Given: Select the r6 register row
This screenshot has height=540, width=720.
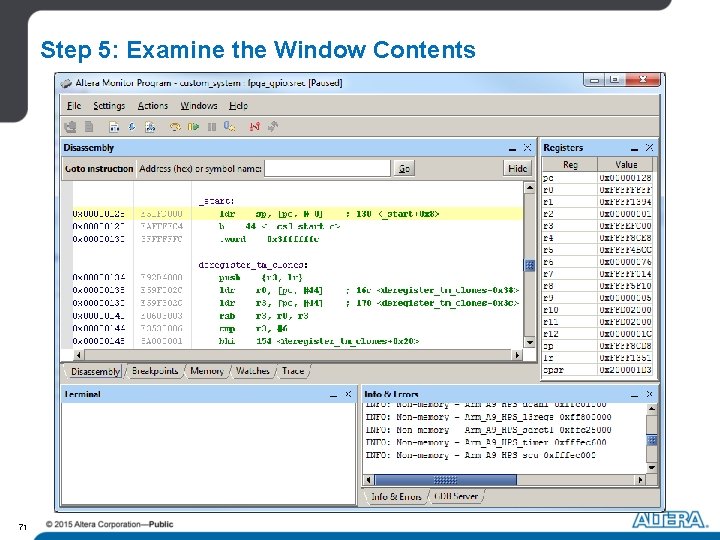Looking at the screenshot, I should [597, 262].
